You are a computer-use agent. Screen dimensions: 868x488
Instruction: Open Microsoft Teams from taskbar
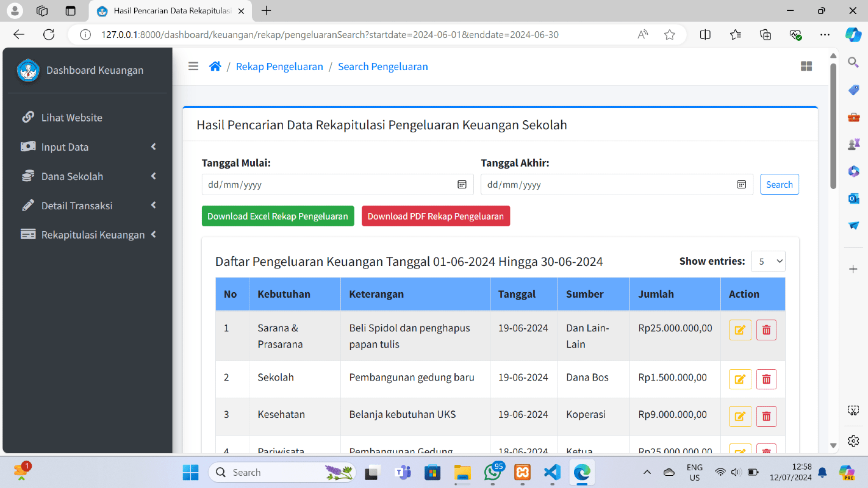[403, 472]
